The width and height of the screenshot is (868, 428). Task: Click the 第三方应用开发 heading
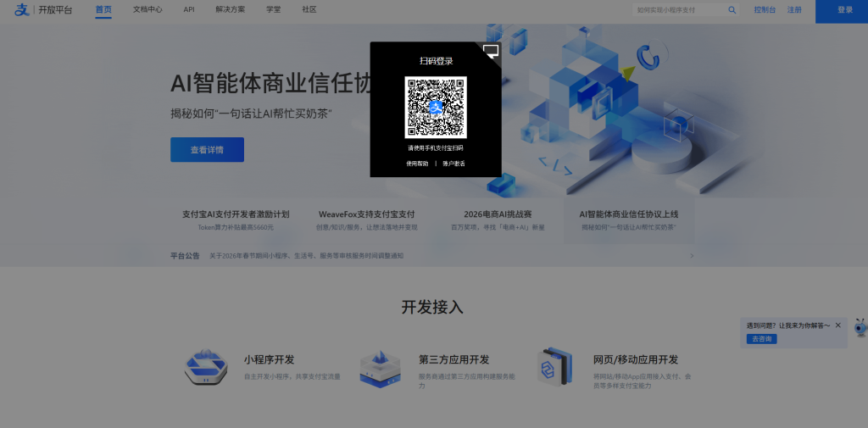click(454, 360)
